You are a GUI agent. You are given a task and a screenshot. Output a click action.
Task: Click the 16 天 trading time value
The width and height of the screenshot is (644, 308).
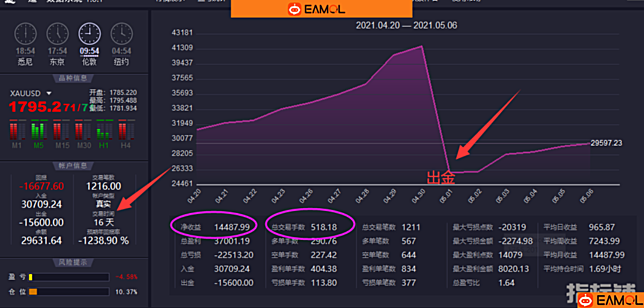click(103, 223)
